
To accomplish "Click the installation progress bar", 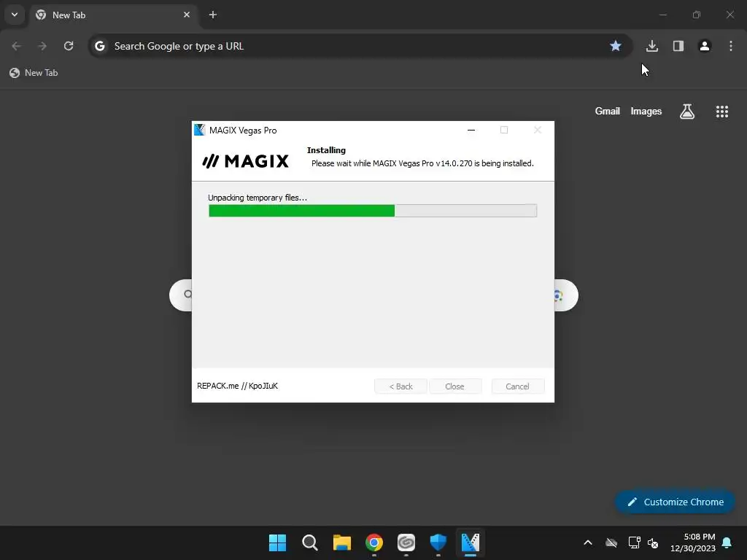I will click(373, 211).
